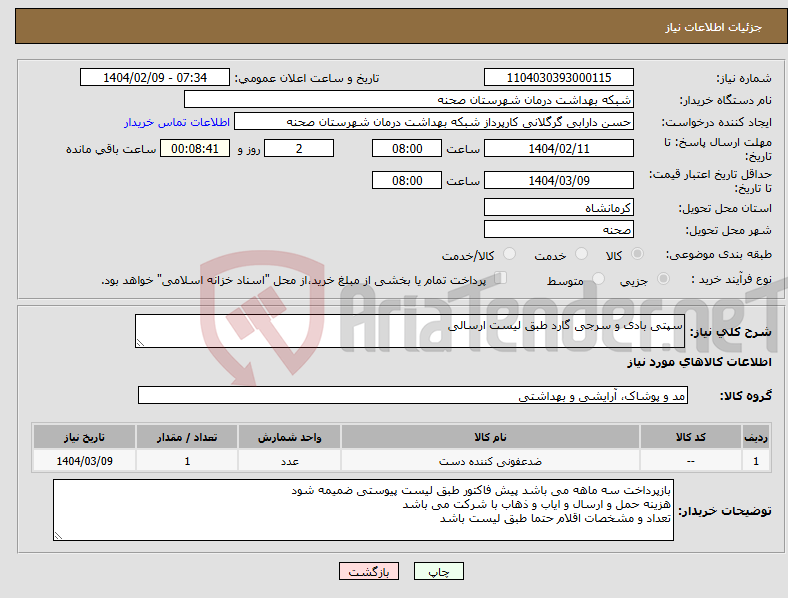The height and width of the screenshot is (598, 788).
Task: Click the province field کرمانشاه
Action: tap(558, 208)
